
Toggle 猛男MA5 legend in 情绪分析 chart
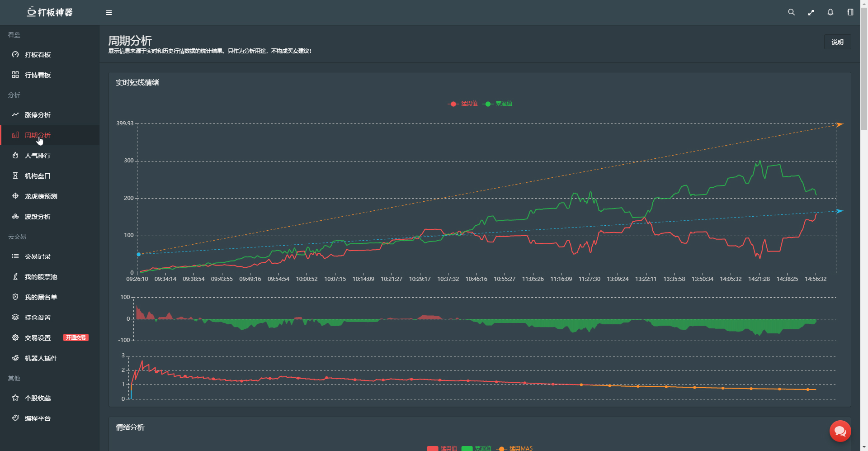click(514, 448)
